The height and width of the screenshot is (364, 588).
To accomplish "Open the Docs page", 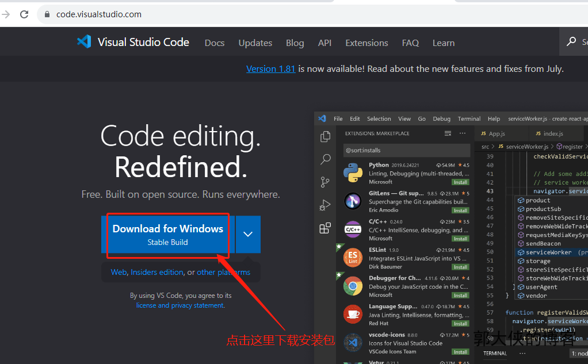I will tap(215, 43).
